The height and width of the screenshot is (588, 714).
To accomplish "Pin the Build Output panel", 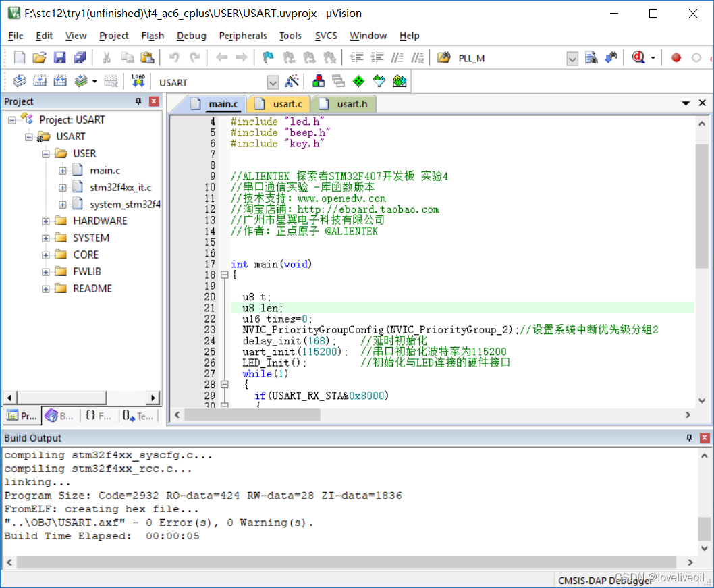I will 689,437.
